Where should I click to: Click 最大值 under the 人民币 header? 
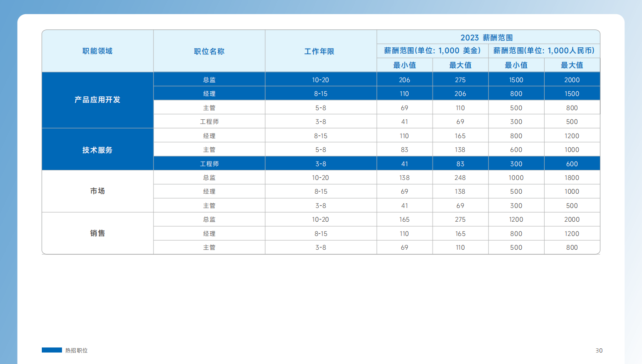pyautogui.click(x=572, y=65)
